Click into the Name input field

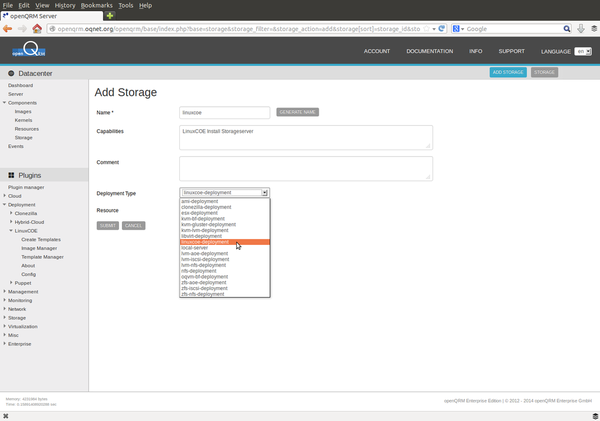[x=225, y=113]
